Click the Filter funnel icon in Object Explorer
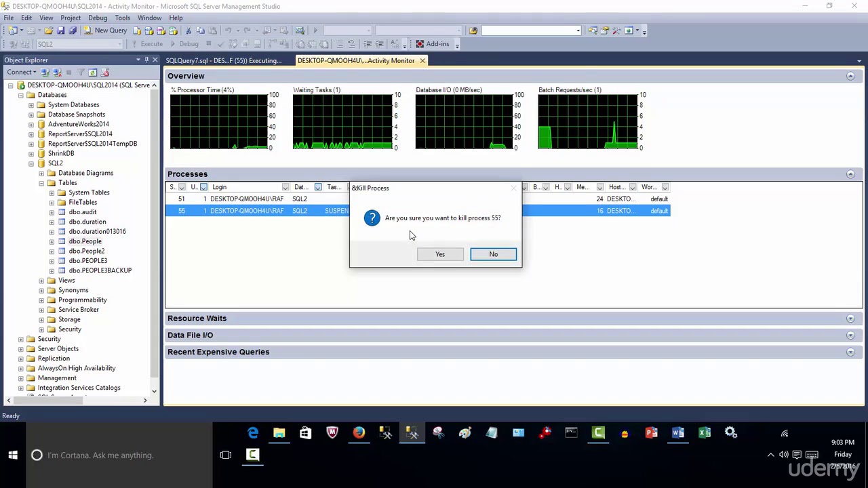 point(81,73)
